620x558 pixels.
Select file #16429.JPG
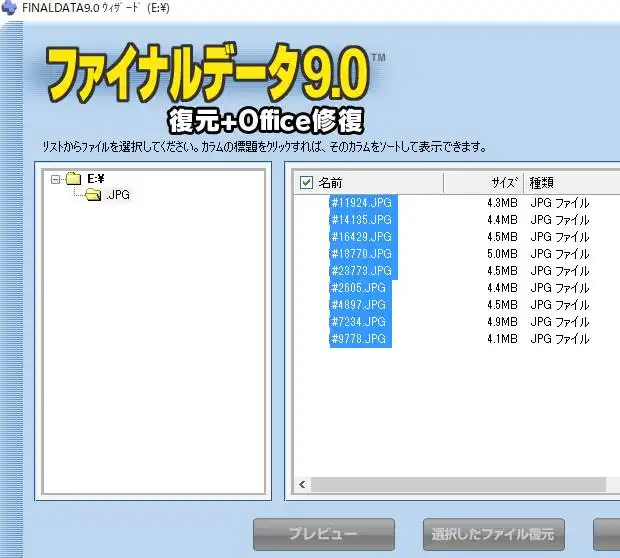pos(363,237)
